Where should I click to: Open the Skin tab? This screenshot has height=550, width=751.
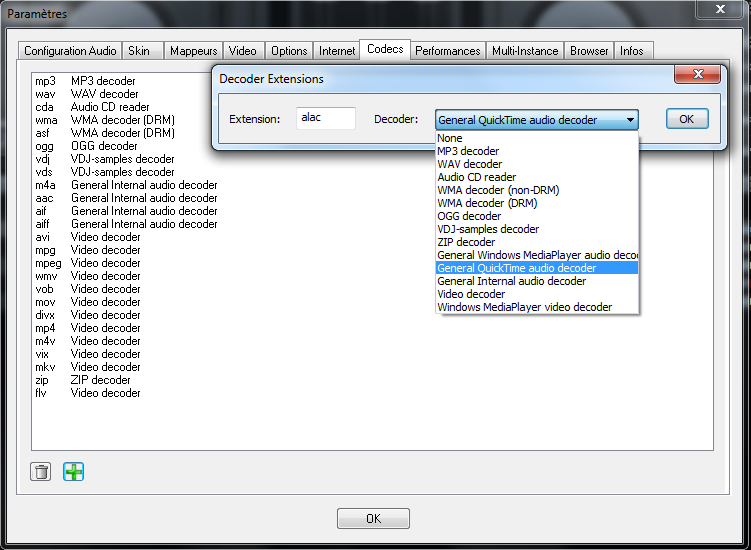[139, 51]
